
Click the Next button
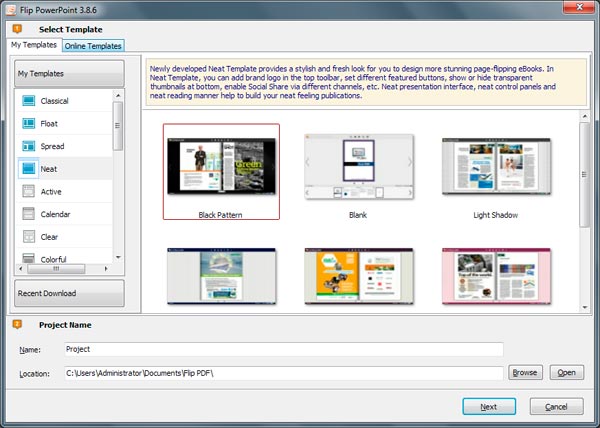coord(489,407)
